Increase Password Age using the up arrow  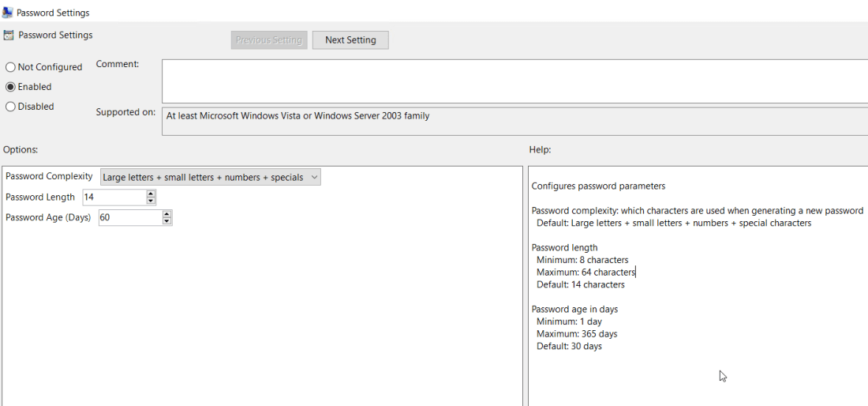(x=166, y=213)
